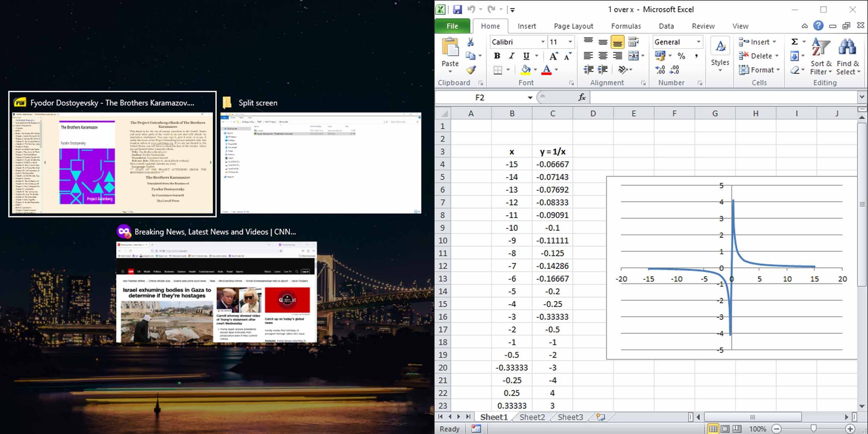This screenshot has width=868, height=434.
Task: Click the AutoSum sigma icon
Action: (795, 41)
